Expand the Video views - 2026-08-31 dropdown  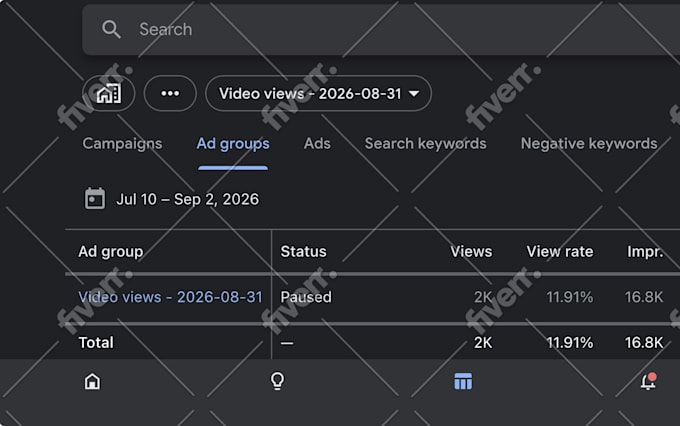(318, 93)
